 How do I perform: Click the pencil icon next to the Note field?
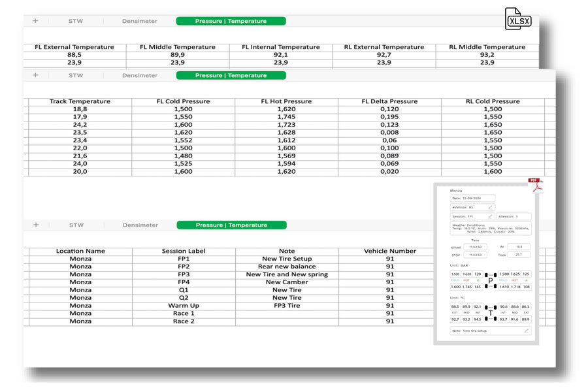[526, 331]
